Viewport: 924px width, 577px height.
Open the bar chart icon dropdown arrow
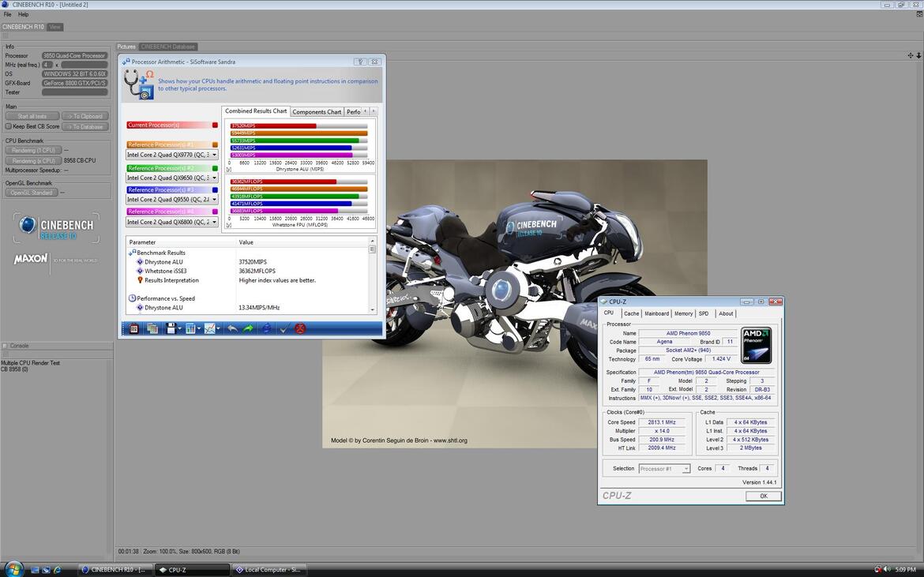coord(198,328)
